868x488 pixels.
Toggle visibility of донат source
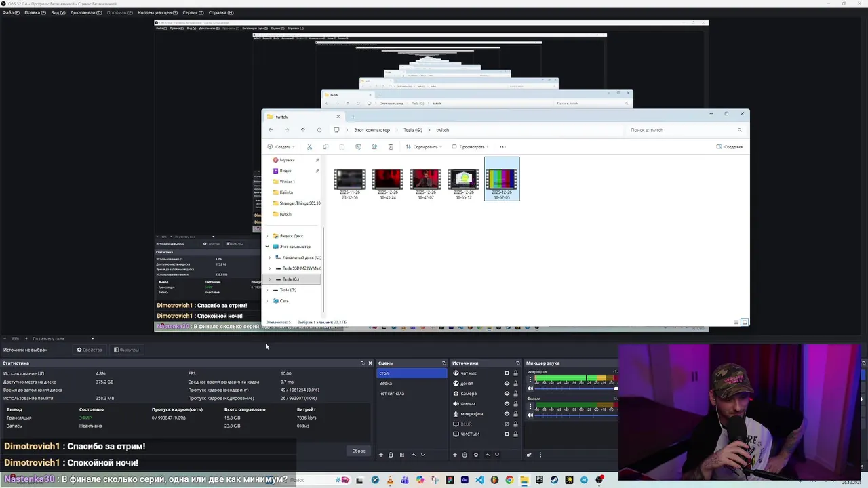[x=507, y=384]
